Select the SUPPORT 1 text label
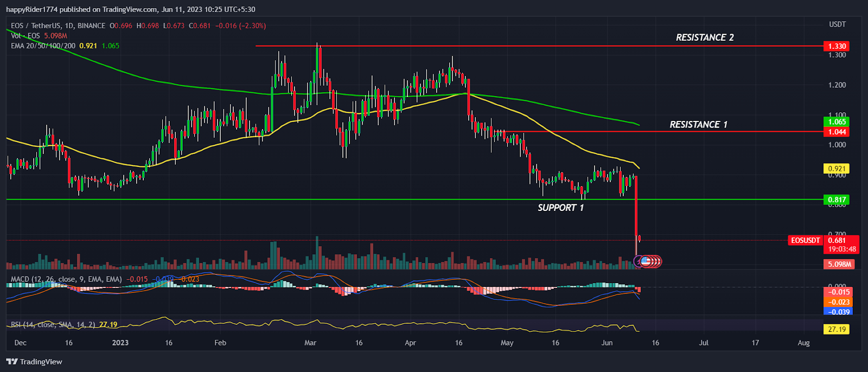This screenshot has height=372, width=868. pos(560,208)
